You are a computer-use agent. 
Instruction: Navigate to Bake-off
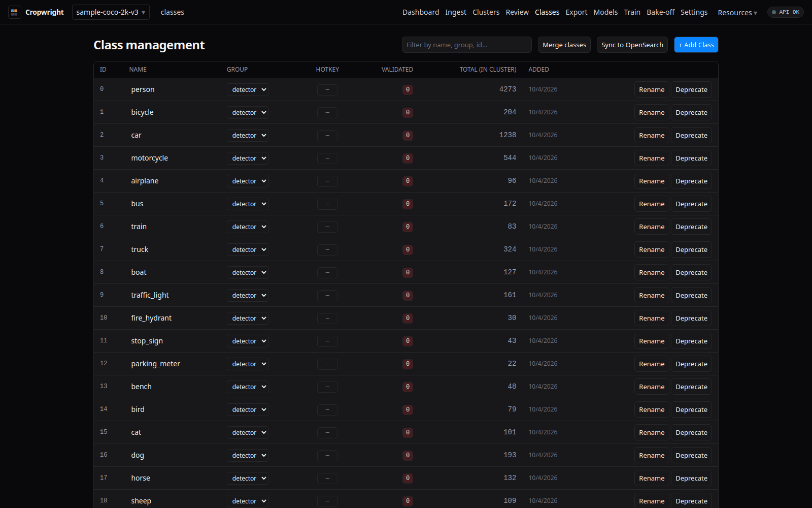click(x=661, y=12)
